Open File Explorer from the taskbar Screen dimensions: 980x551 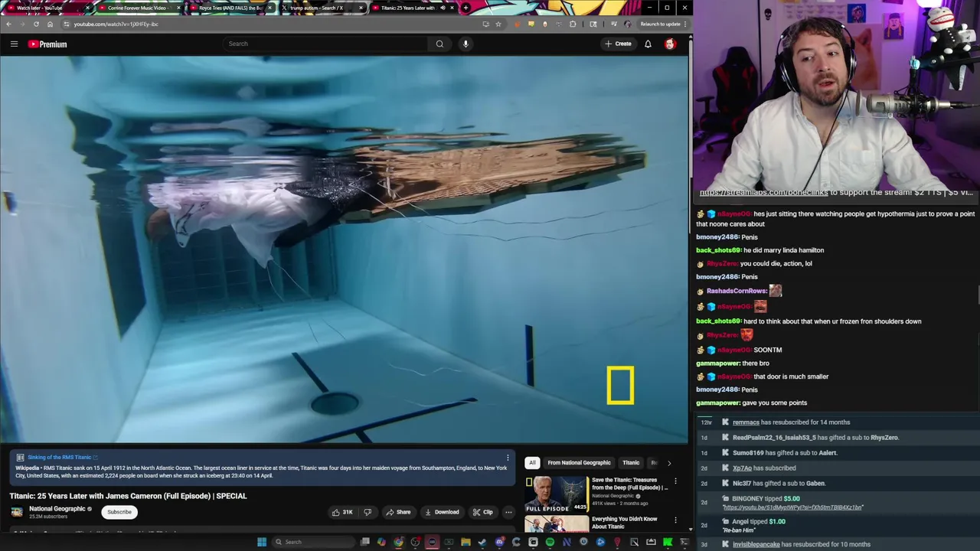coord(465,542)
